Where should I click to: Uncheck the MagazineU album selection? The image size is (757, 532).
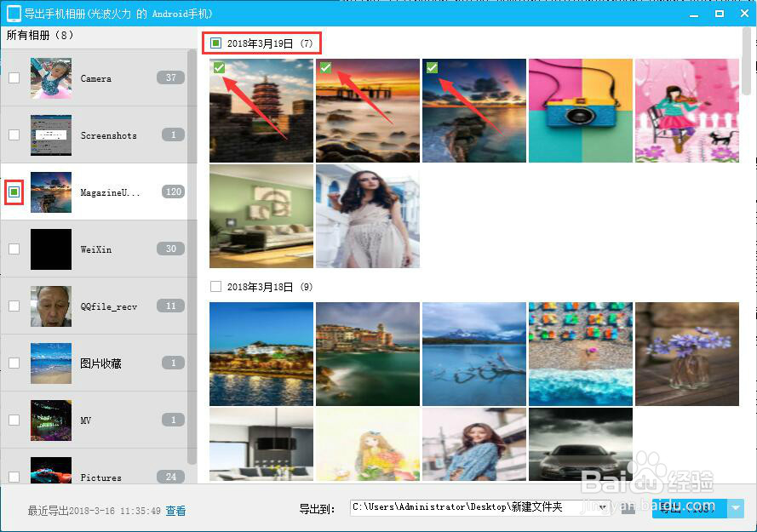(x=14, y=192)
